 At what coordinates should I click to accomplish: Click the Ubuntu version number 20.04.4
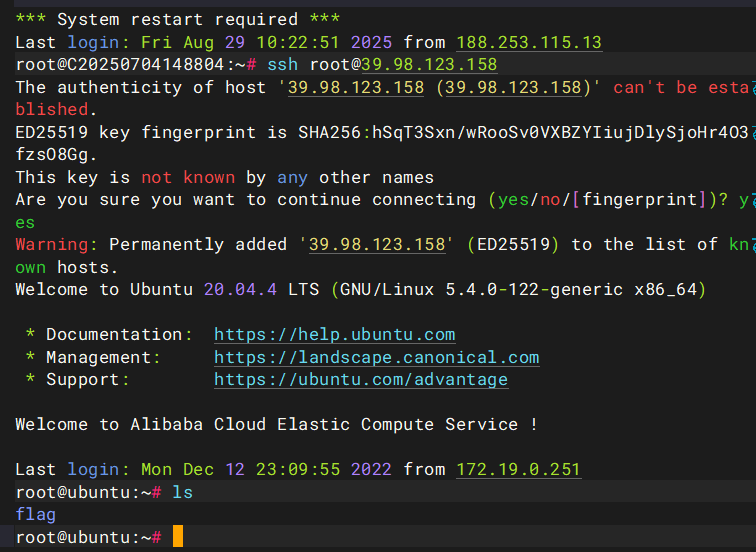(235, 290)
